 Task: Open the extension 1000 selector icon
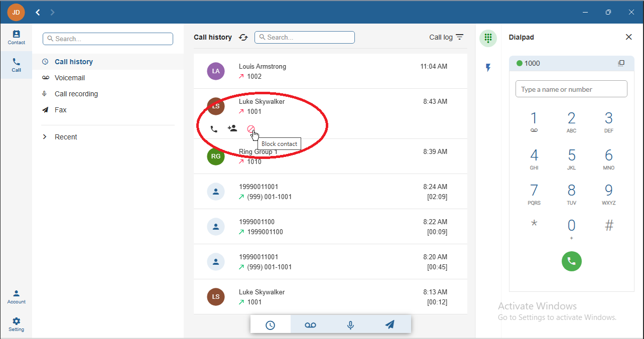(621, 63)
